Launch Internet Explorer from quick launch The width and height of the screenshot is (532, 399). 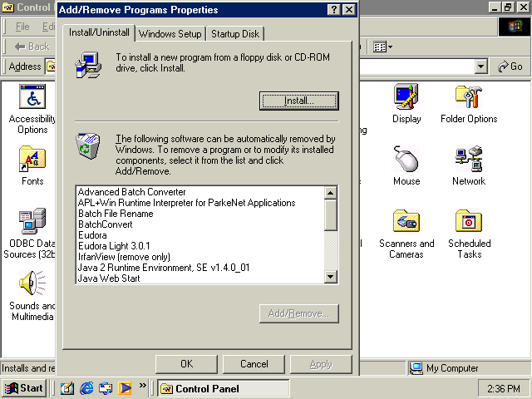pos(86,388)
